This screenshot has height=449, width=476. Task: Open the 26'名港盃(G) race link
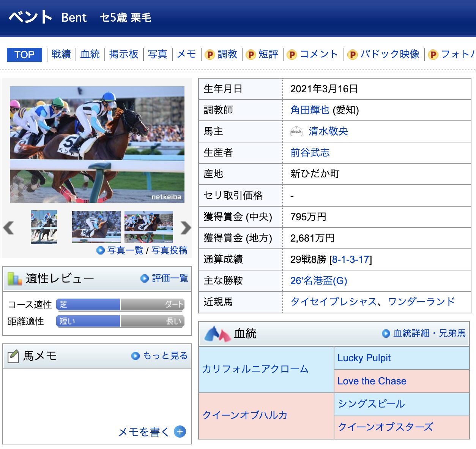tap(319, 281)
